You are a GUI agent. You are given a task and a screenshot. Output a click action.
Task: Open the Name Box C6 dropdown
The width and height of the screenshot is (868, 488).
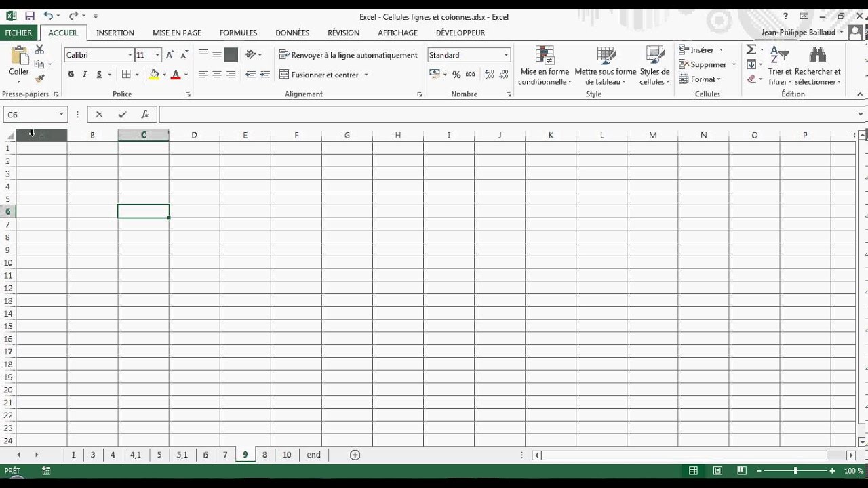[61, 115]
